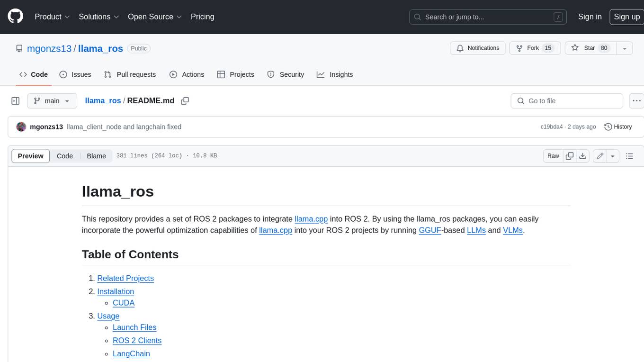This screenshot has width=644, height=362.
Task: Open commit hash c19bda4
Action: 551,127
